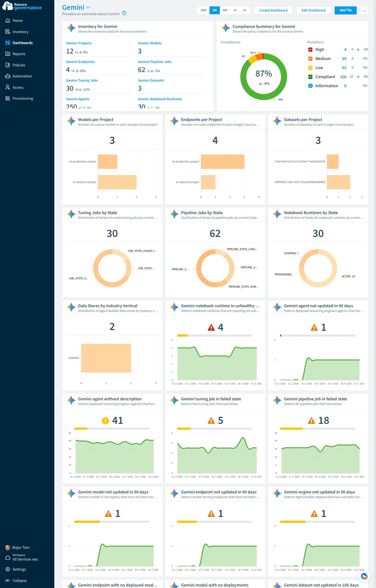
Task: Click the GENERIC bar in Data Stores chart
Action: (x=106, y=358)
